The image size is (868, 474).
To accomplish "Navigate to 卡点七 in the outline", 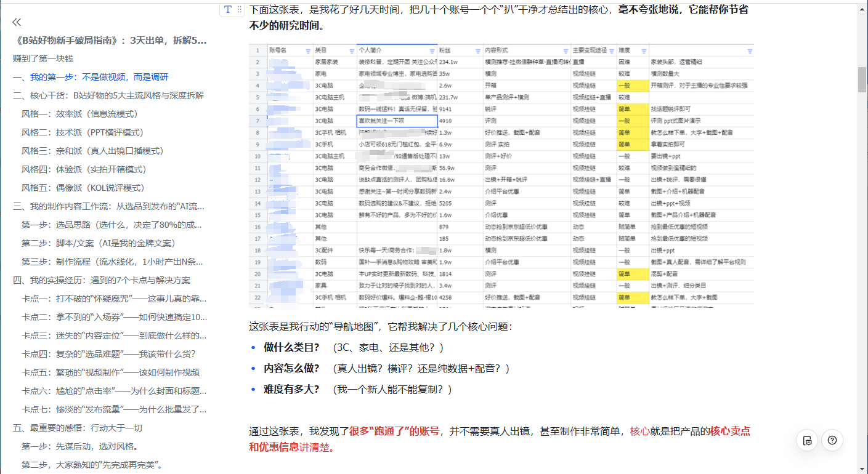I will coord(114,409).
